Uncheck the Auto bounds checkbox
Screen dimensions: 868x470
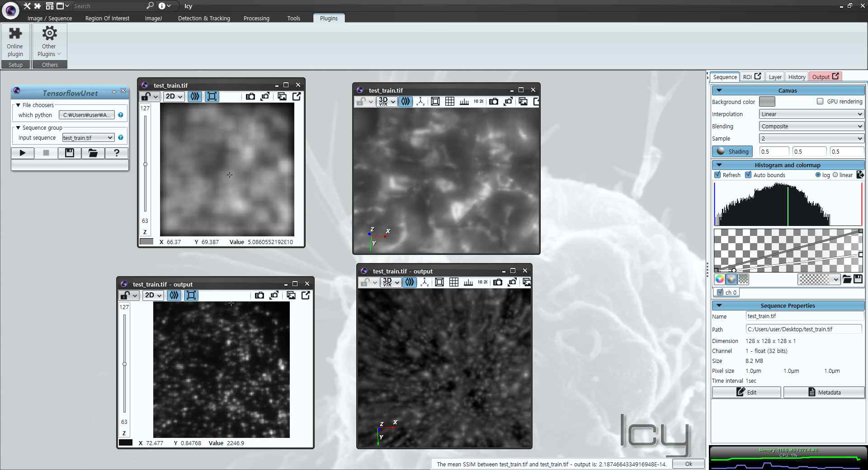748,175
